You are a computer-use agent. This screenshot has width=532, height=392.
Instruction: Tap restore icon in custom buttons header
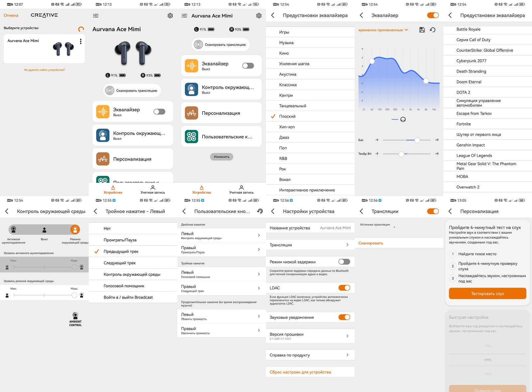[260, 211]
